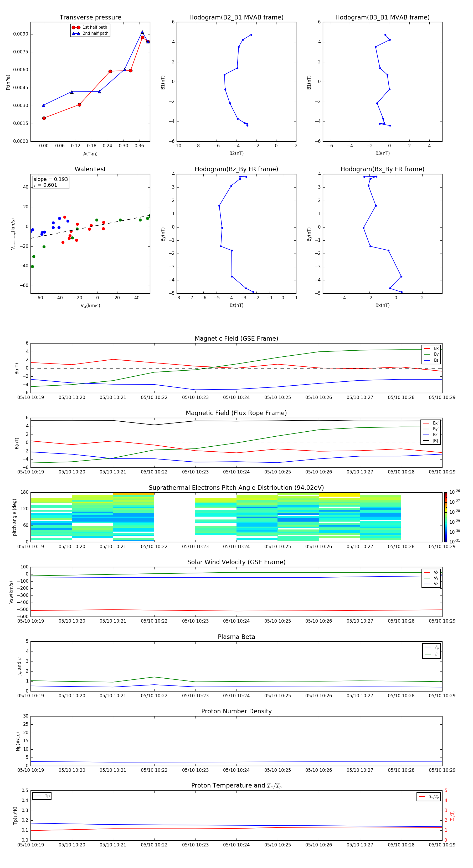Click the '1st half path' legend entry

coord(90,27)
